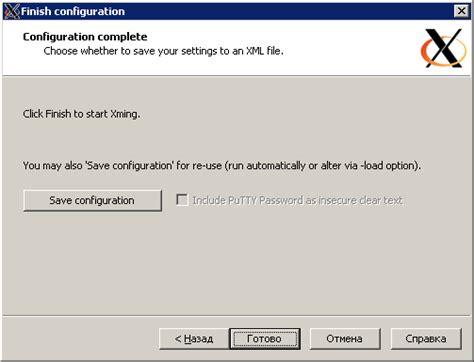Click the Save configuration button

point(92,201)
